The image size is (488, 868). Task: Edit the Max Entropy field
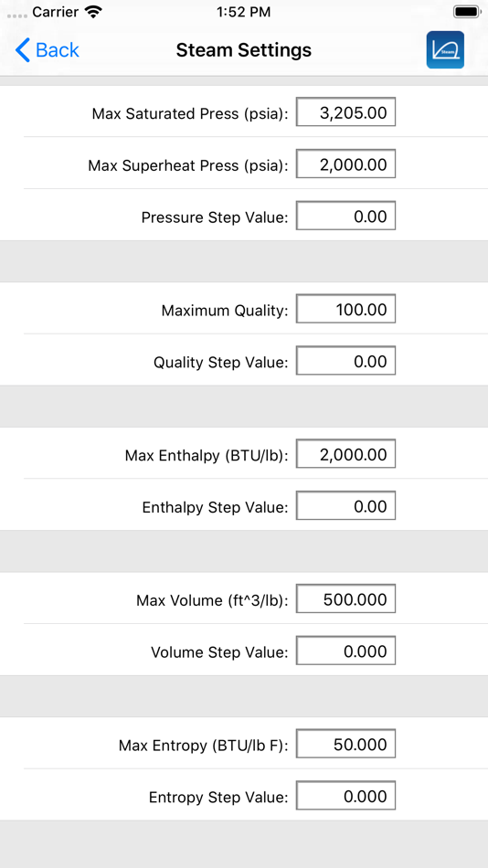click(345, 744)
